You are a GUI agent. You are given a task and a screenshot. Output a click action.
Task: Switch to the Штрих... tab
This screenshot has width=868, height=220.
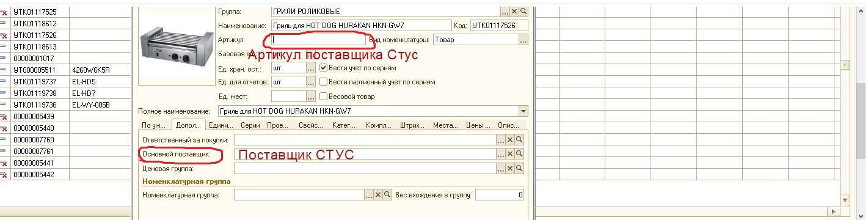tap(412, 125)
